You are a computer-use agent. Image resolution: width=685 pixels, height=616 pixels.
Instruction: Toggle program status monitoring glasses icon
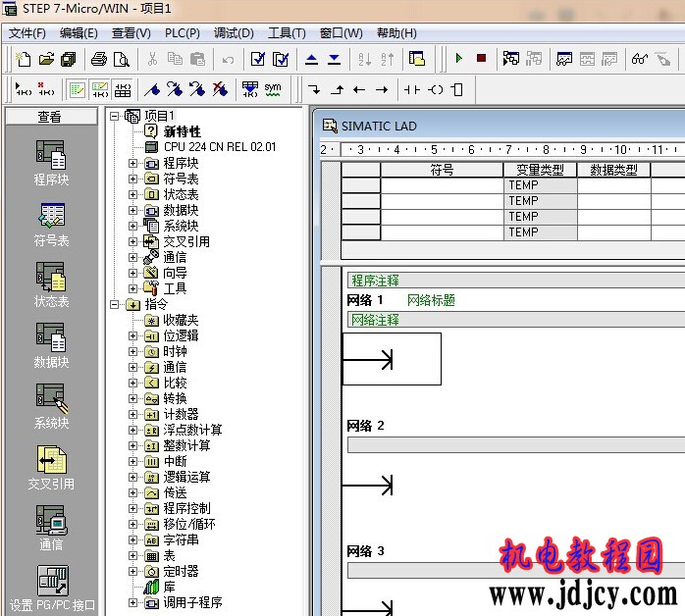[640, 59]
